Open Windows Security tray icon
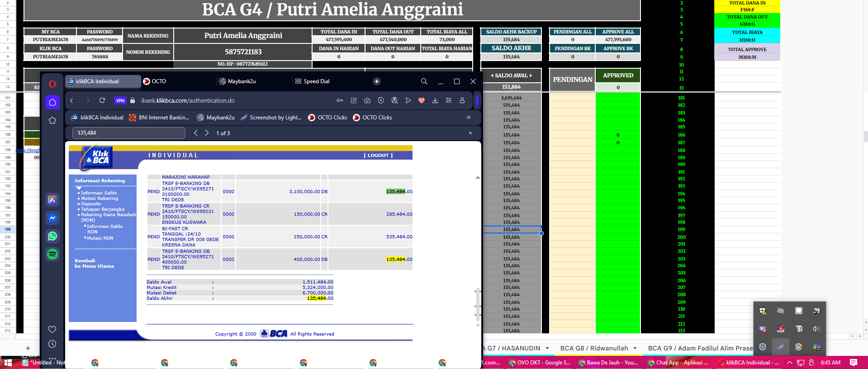This screenshot has height=369, width=868. 763,311
